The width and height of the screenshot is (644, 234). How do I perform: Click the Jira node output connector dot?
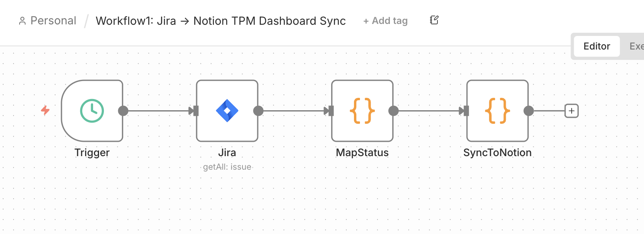click(258, 111)
